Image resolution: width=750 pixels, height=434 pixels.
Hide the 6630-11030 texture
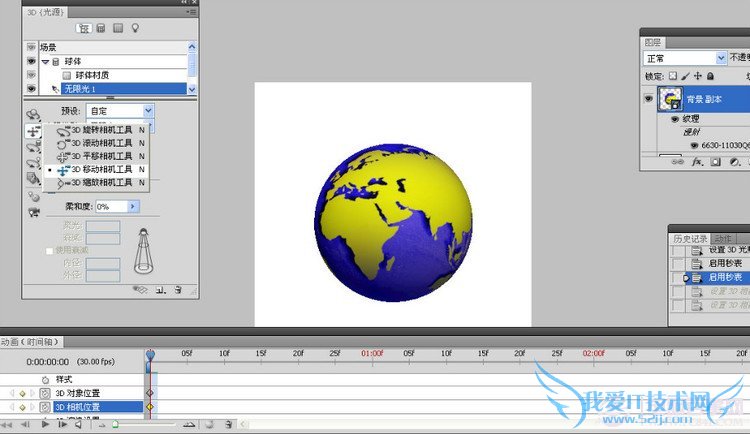[x=694, y=145]
